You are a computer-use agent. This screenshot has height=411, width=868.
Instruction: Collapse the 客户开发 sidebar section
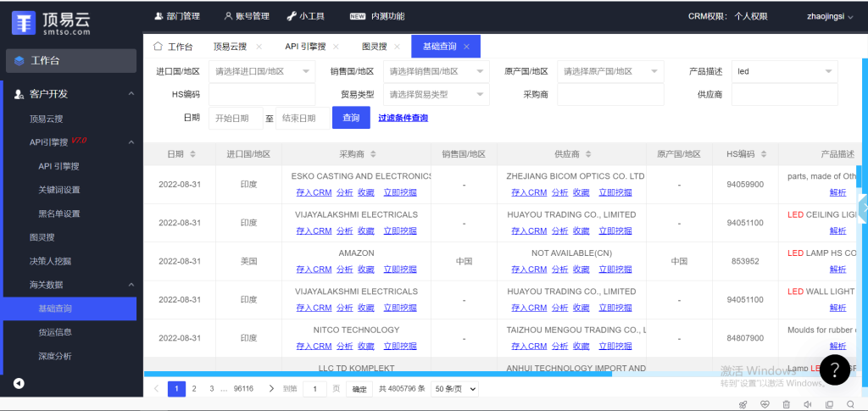(131, 94)
